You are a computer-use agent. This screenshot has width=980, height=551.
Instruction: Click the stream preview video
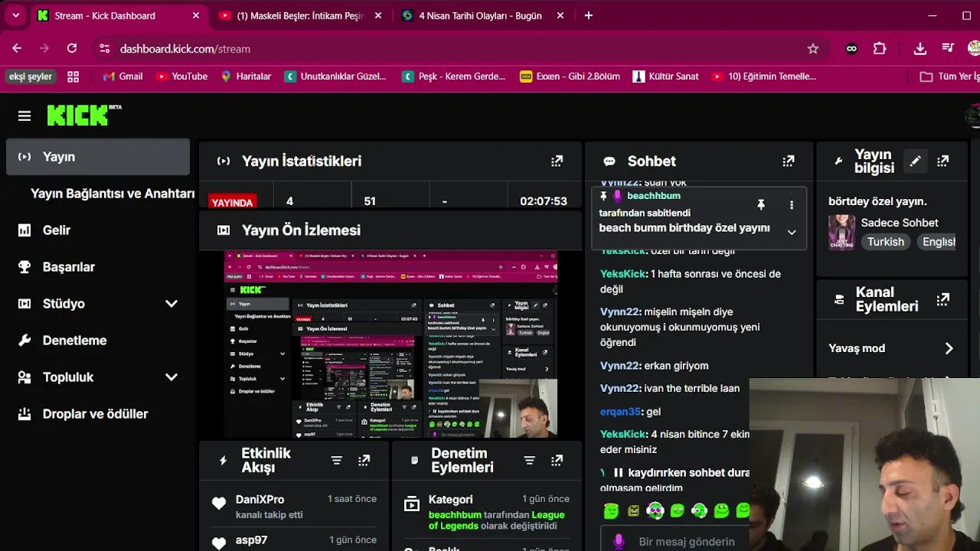pos(390,344)
